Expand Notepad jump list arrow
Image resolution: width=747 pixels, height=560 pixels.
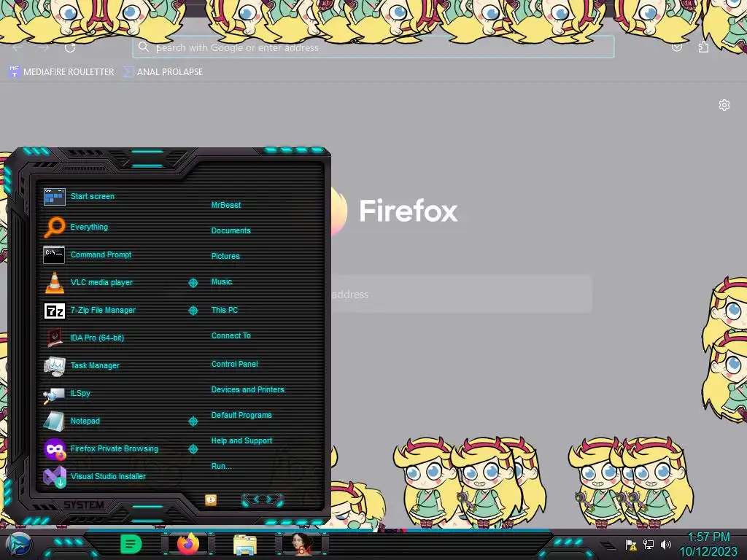[193, 421]
